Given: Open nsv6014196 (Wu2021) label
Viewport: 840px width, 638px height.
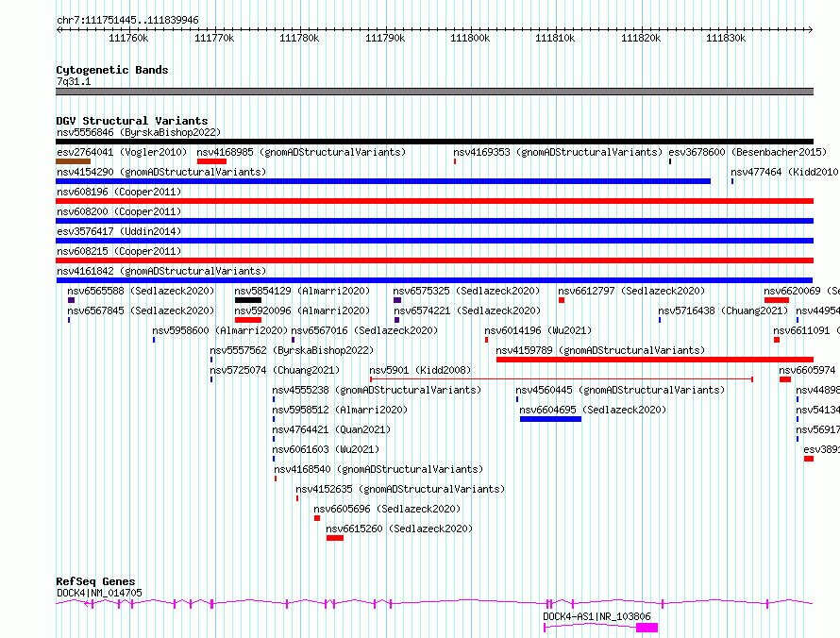Looking at the screenshot, I should 538,330.
